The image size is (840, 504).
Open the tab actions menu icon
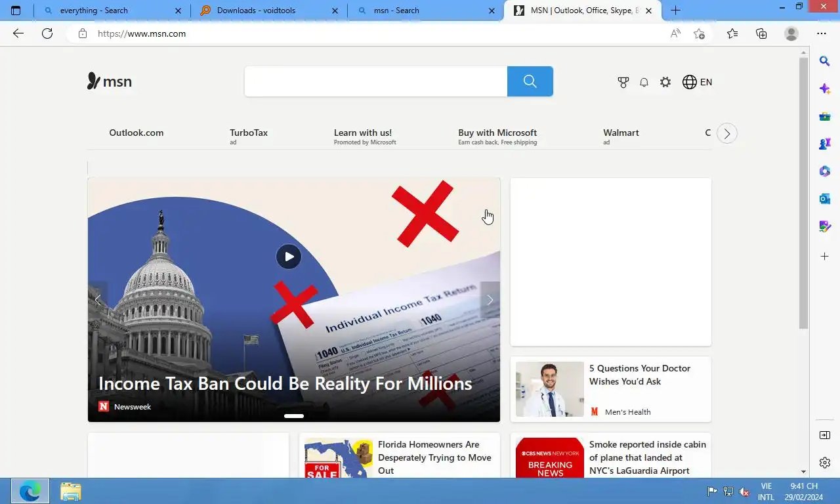click(x=16, y=10)
